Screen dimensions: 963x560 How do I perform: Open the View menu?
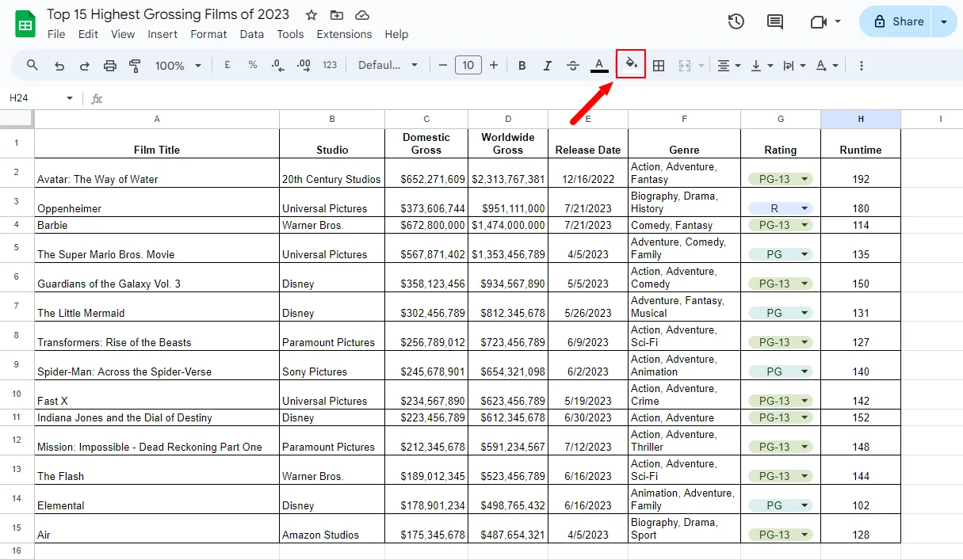[123, 34]
